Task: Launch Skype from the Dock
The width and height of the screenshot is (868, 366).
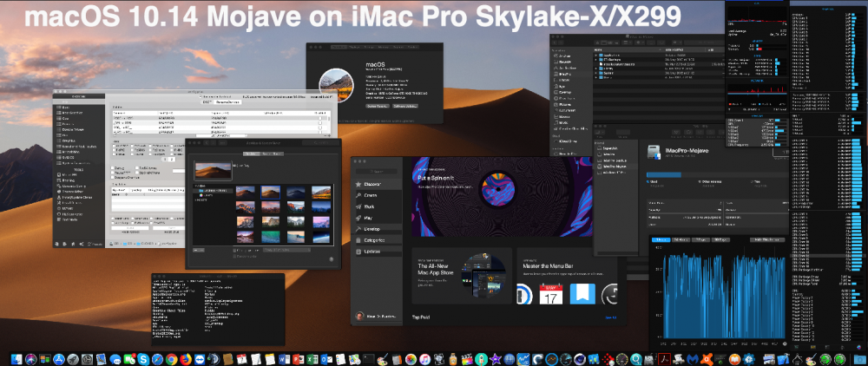Action: click(x=143, y=359)
